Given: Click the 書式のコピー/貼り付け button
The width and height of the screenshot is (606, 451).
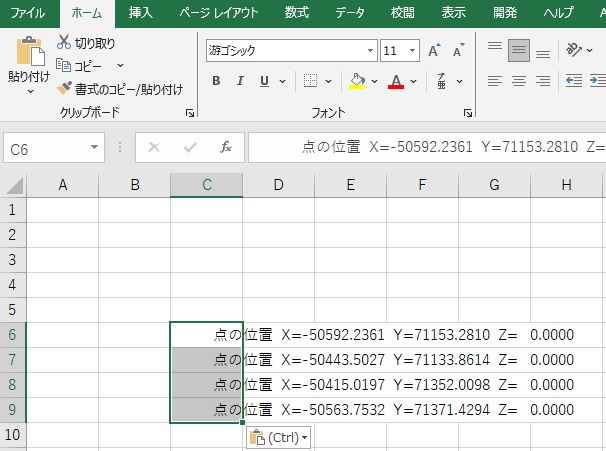Looking at the screenshot, I should click(x=120, y=89).
